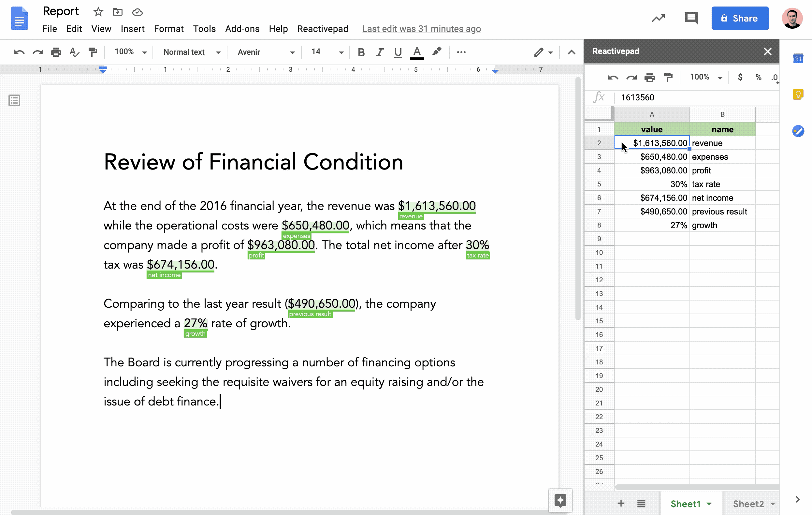Apply percent format icon
The width and height of the screenshot is (812, 515).
[758, 77]
